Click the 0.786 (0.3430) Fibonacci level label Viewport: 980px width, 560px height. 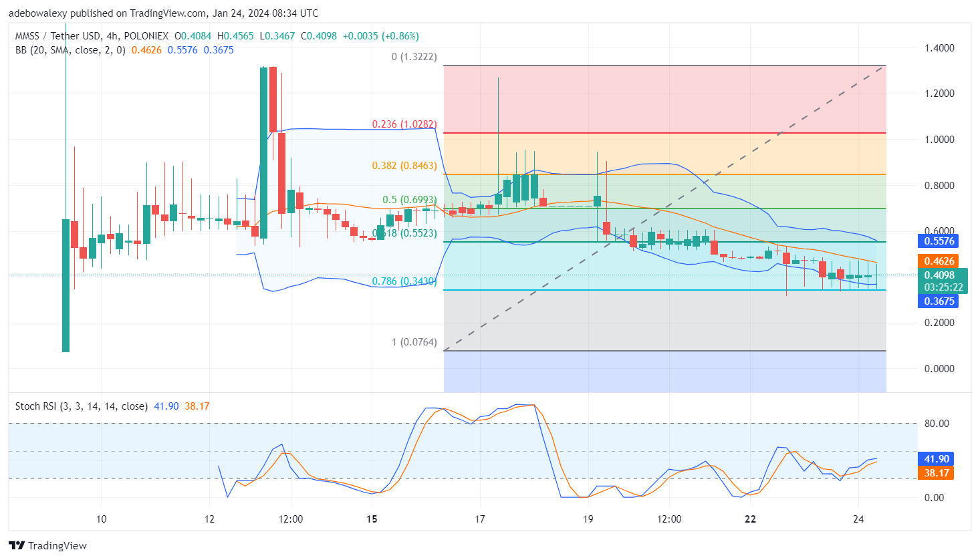point(404,281)
